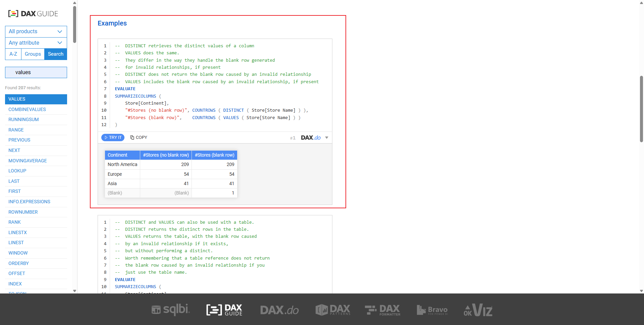Open the OK VIZ logo in footer

[478, 310]
